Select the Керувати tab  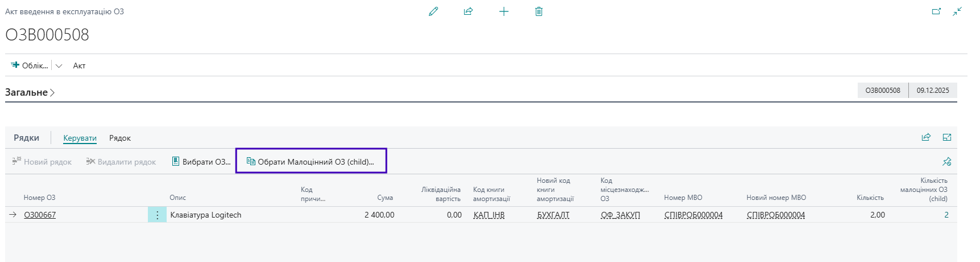point(80,138)
